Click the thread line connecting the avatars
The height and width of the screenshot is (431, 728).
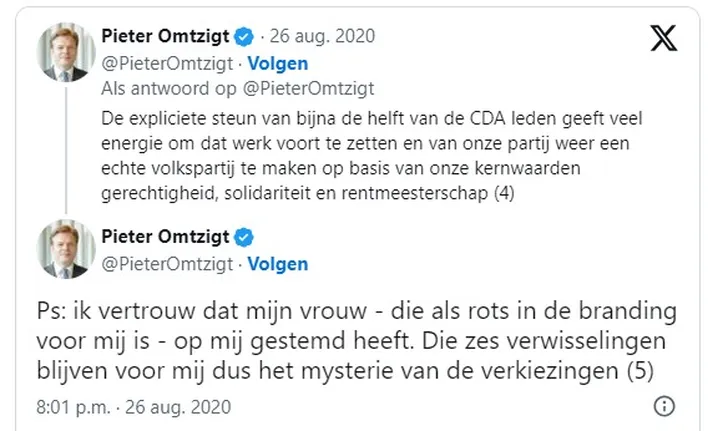(65, 149)
